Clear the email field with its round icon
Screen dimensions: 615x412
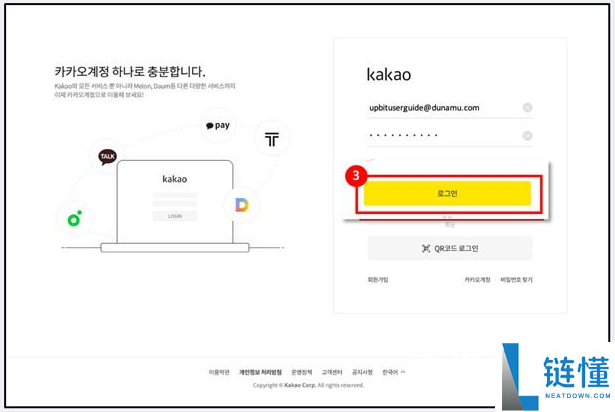[528, 108]
